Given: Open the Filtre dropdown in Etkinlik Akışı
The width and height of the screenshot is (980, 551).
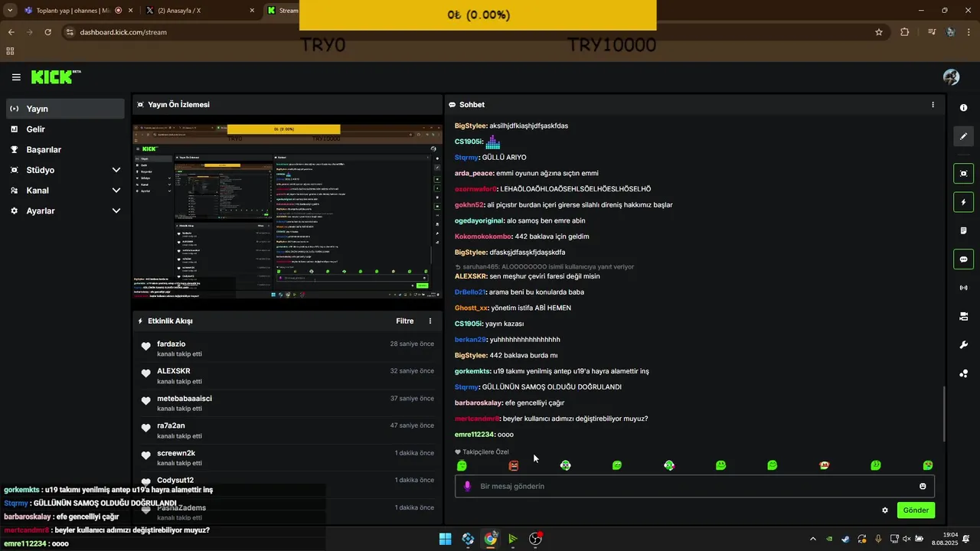Looking at the screenshot, I should [405, 321].
